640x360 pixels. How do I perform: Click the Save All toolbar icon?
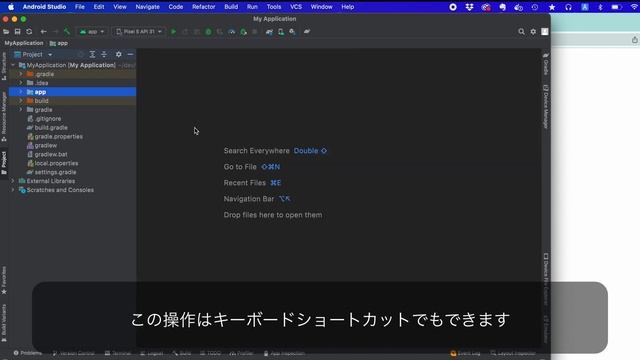point(18,31)
